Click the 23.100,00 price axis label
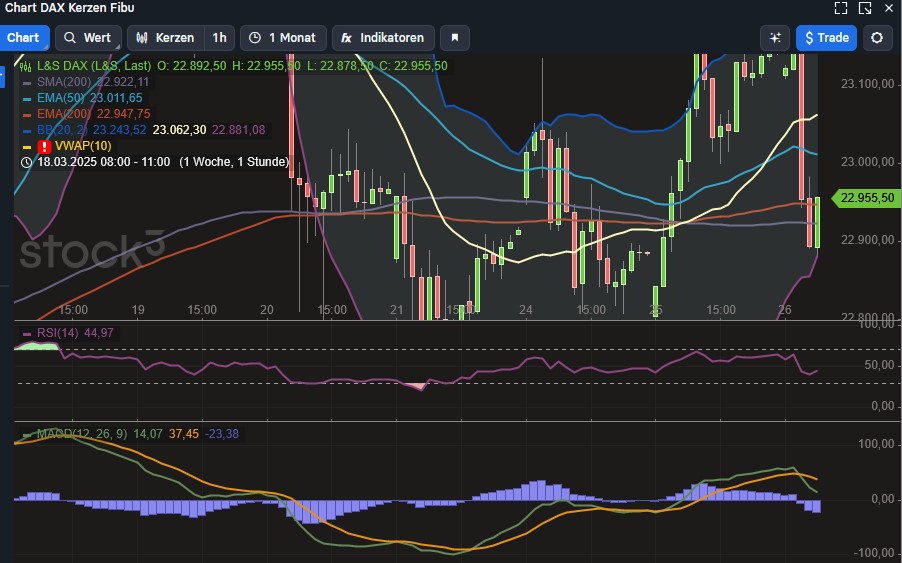The image size is (902, 563). point(867,84)
